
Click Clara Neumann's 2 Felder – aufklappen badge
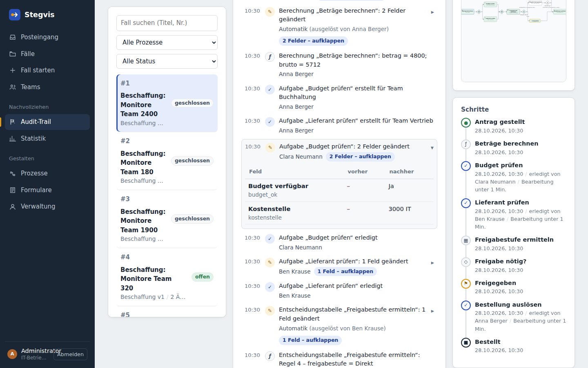360,157
